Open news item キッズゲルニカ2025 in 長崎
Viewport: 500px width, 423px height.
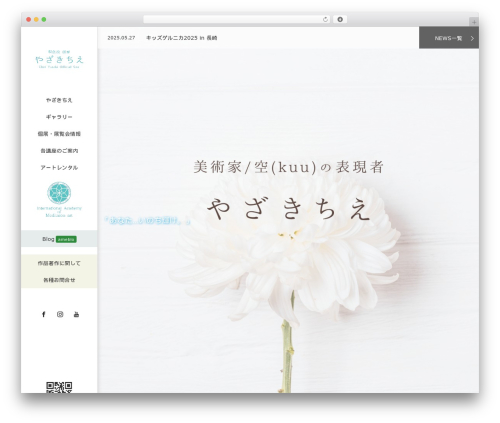pos(181,38)
